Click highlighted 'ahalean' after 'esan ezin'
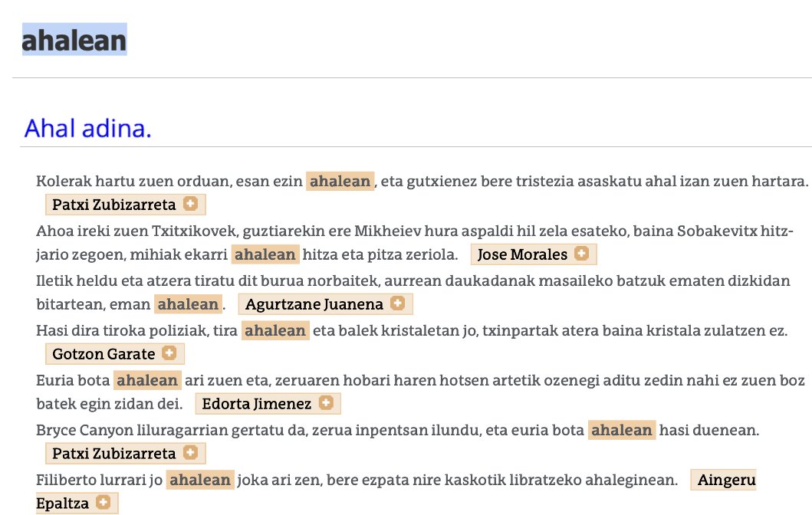Screen dimensions: 812x515 click(340, 181)
